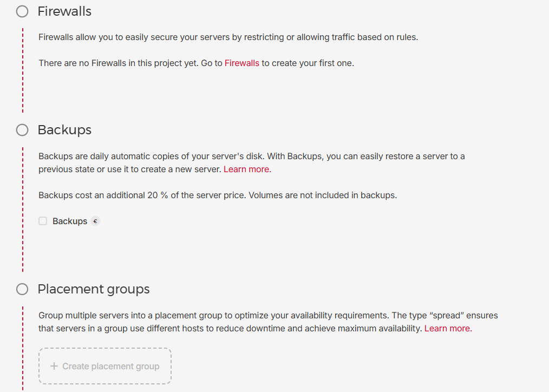The height and width of the screenshot is (392, 549).
Task: Click the Placement groups step circle marker
Action: tap(22, 289)
